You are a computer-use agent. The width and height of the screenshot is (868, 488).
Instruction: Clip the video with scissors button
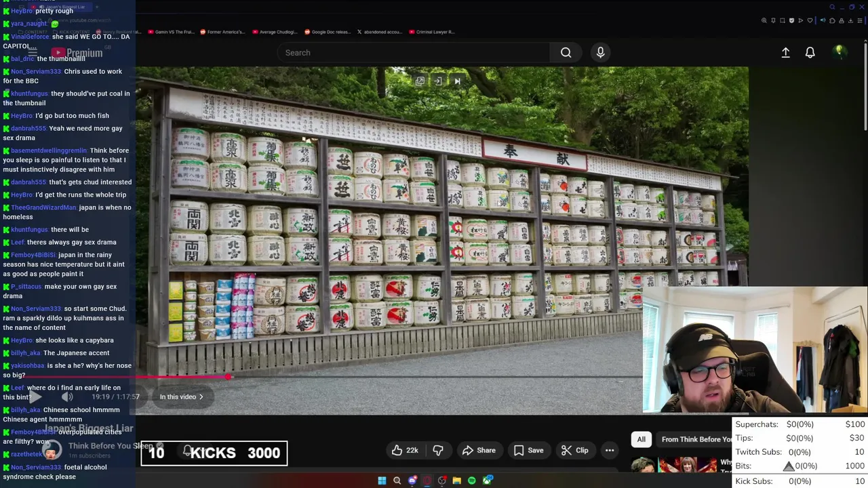pyautogui.click(x=574, y=450)
